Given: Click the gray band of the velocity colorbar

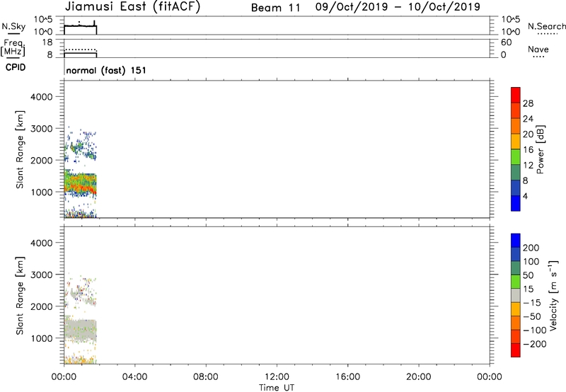Looking at the screenshot, I should point(516,295).
